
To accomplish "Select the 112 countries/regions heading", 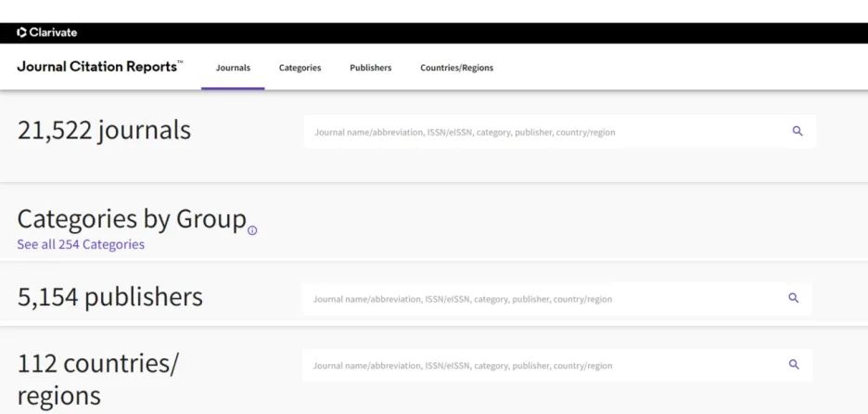I will (98, 380).
